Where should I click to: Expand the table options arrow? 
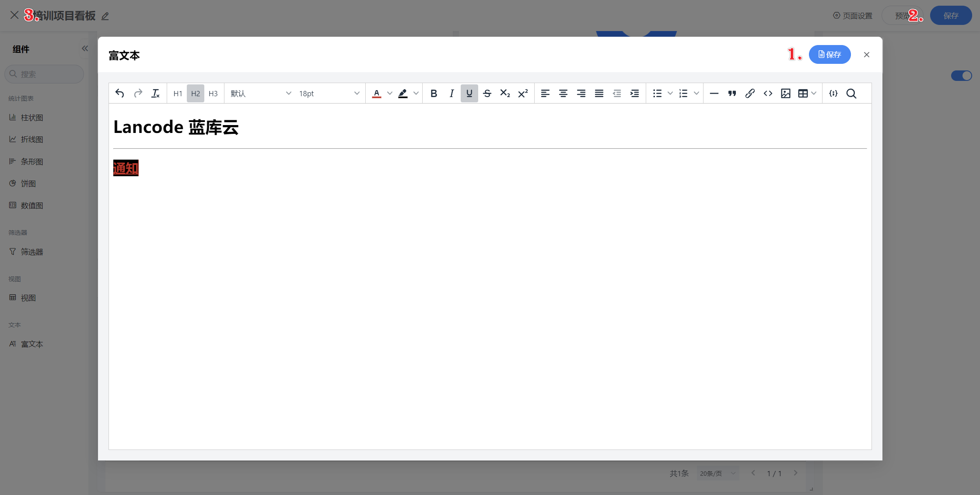[814, 93]
